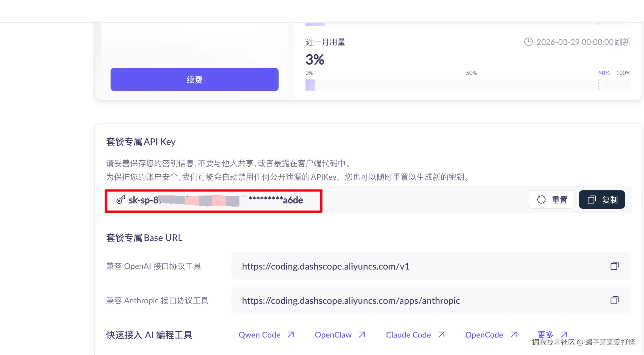Screen dimensions: 644x355
Task: Click the 90% threshold label
Action: click(604, 73)
